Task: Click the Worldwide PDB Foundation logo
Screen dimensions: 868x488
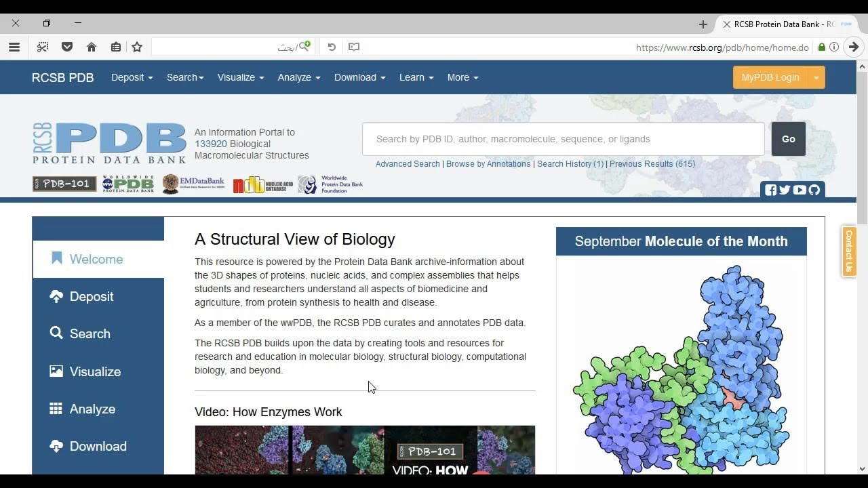Action: pyautogui.click(x=330, y=184)
